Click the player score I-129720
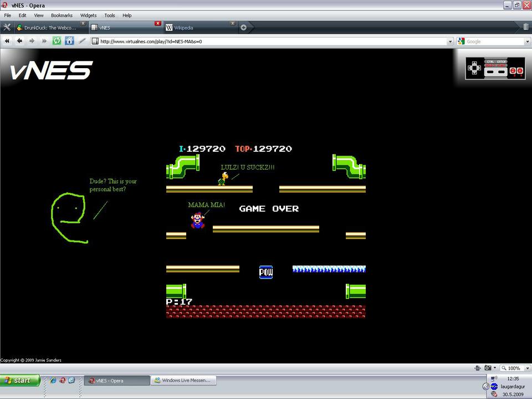Image resolution: width=532 pixels, height=399 pixels. tap(202, 149)
